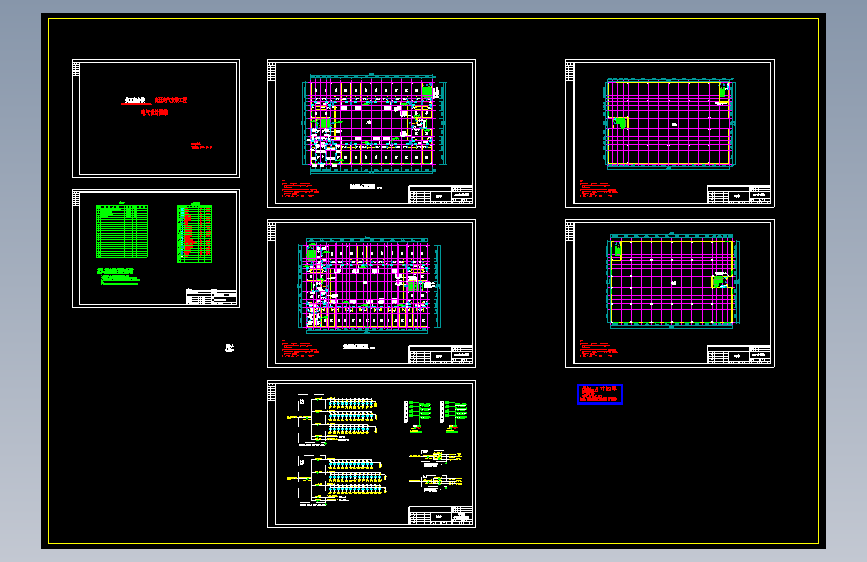Select the center middle floor plan drawing
867x562 pixels.
click(x=372, y=293)
